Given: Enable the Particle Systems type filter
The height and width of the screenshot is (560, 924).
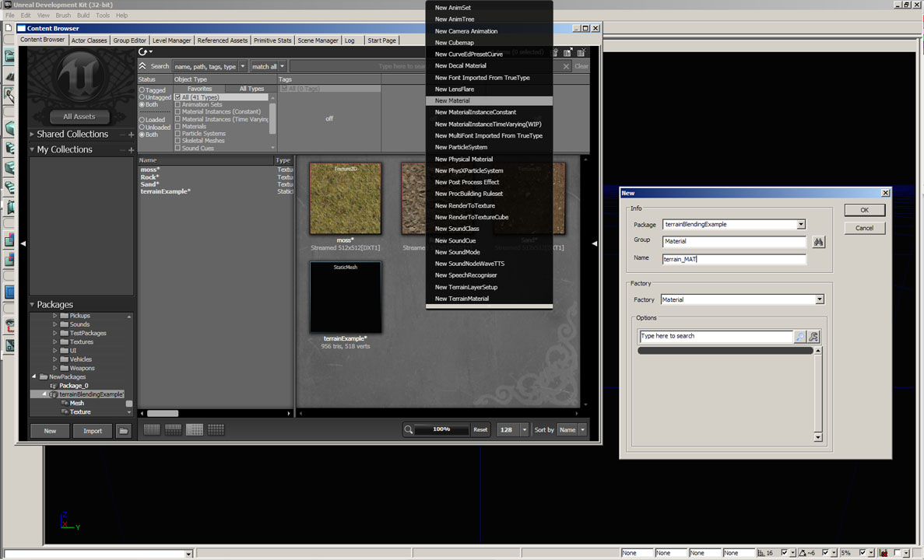Looking at the screenshot, I should 177,134.
